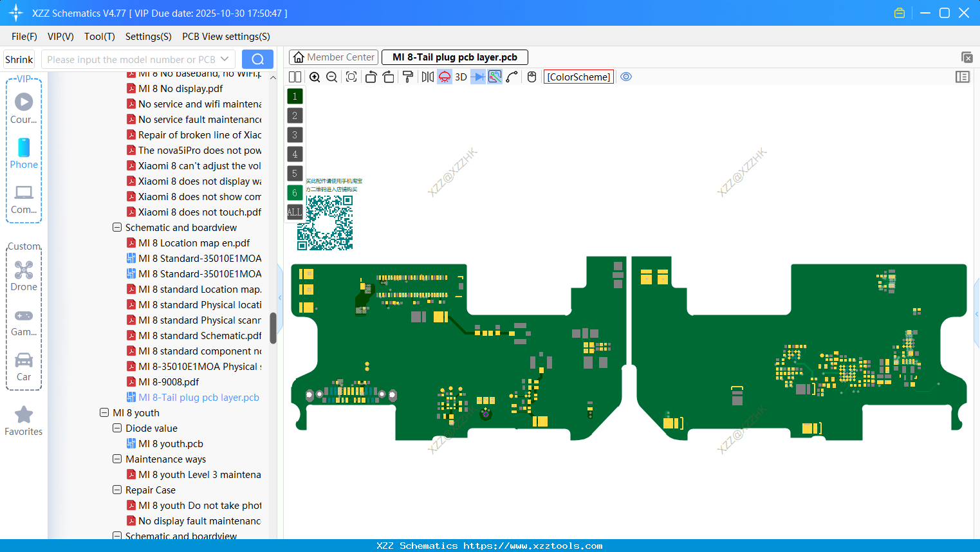The height and width of the screenshot is (552, 980).
Task: Open the model search dropdown arrow
Action: [x=225, y=59]
